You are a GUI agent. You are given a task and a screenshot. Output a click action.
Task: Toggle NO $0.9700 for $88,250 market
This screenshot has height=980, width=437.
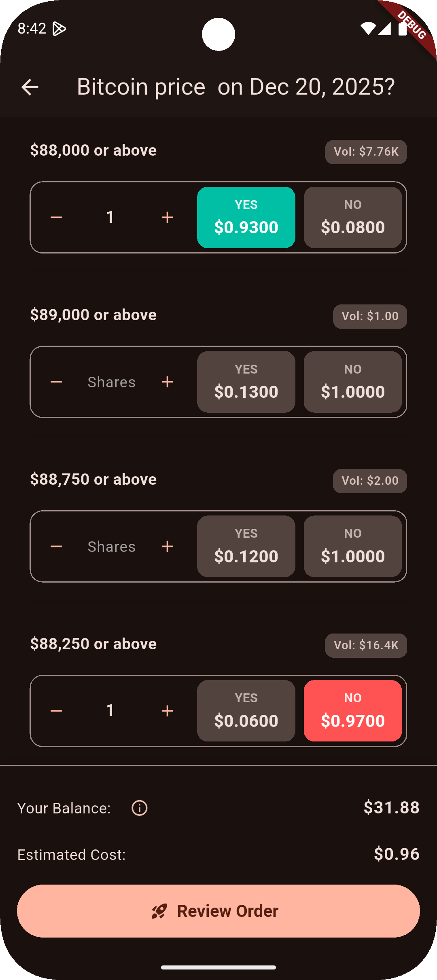(x=353, y=711)
